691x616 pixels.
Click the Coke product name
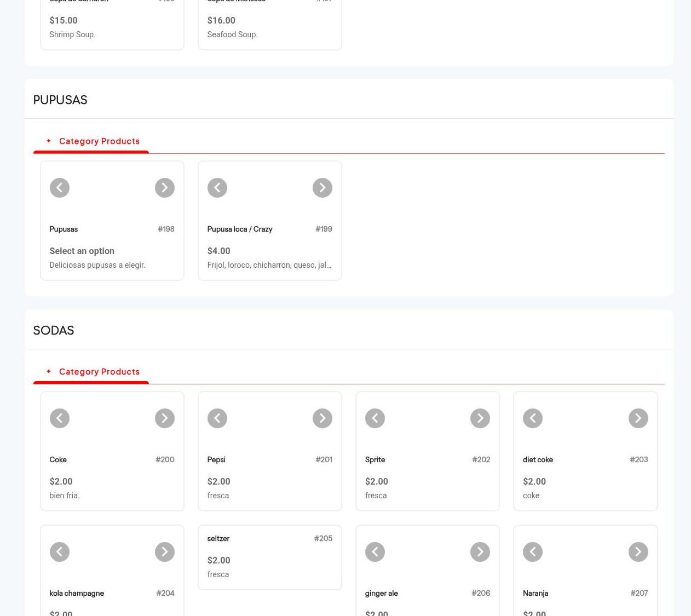(58, 459)
